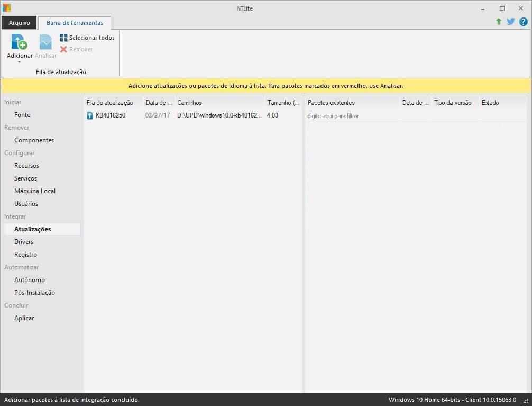Screen dimensions: 532x406
Task: Click the 03/27/17 date cell
Action: pyautogui.click(x=158, y=115)
